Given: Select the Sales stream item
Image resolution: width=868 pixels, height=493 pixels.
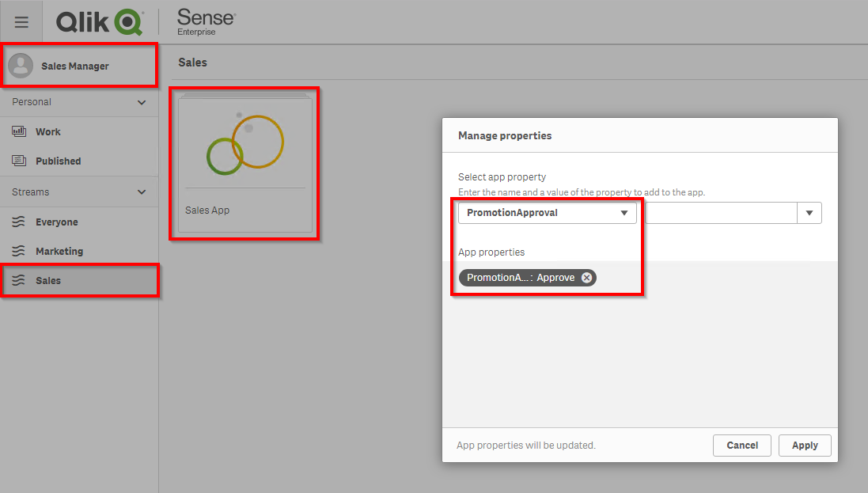Looking at the screenshot, I should tap(79, 281).
